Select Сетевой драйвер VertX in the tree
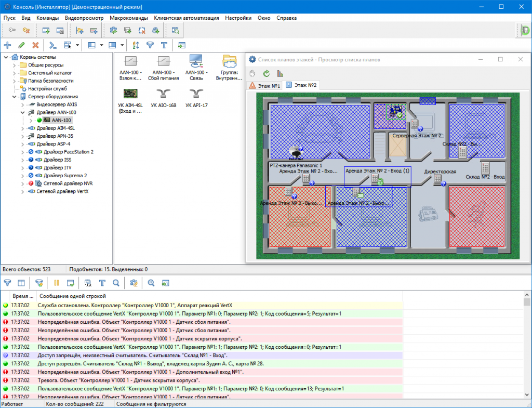The height and width of the screenshot is (408, 532). point(62,191)
